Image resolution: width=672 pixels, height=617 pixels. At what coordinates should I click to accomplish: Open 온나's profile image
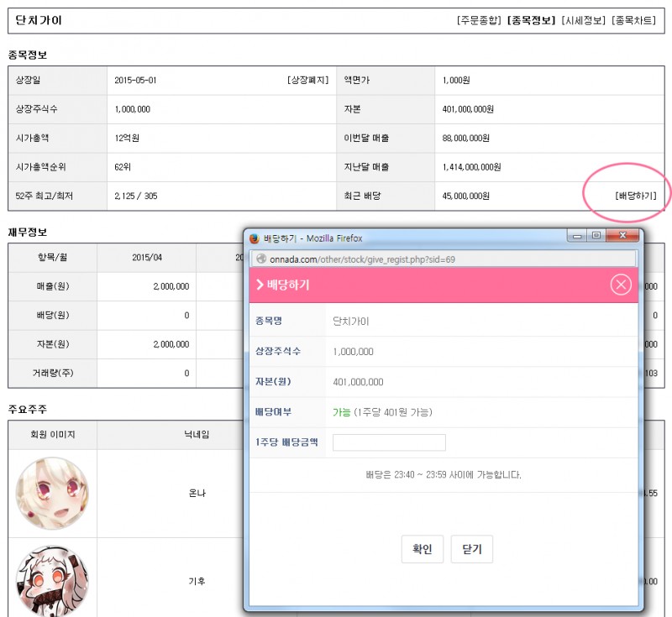tap(52, 493)
